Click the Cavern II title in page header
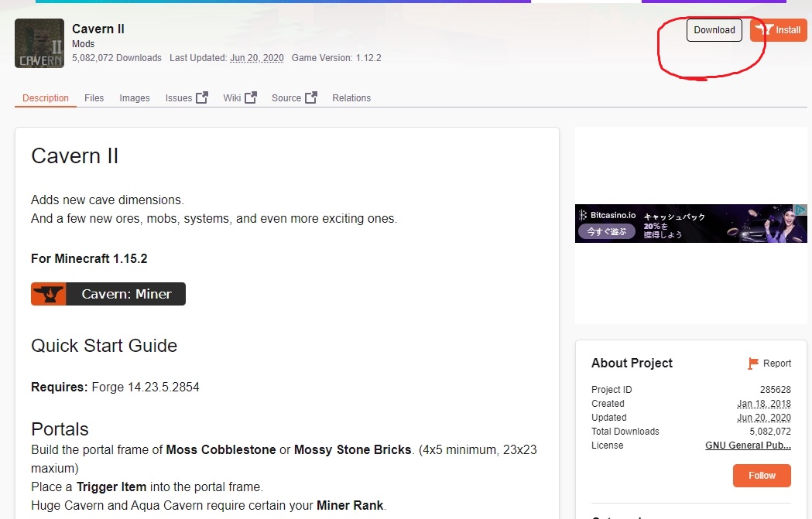This screenshot has height=519, width=812. (98, 29)
